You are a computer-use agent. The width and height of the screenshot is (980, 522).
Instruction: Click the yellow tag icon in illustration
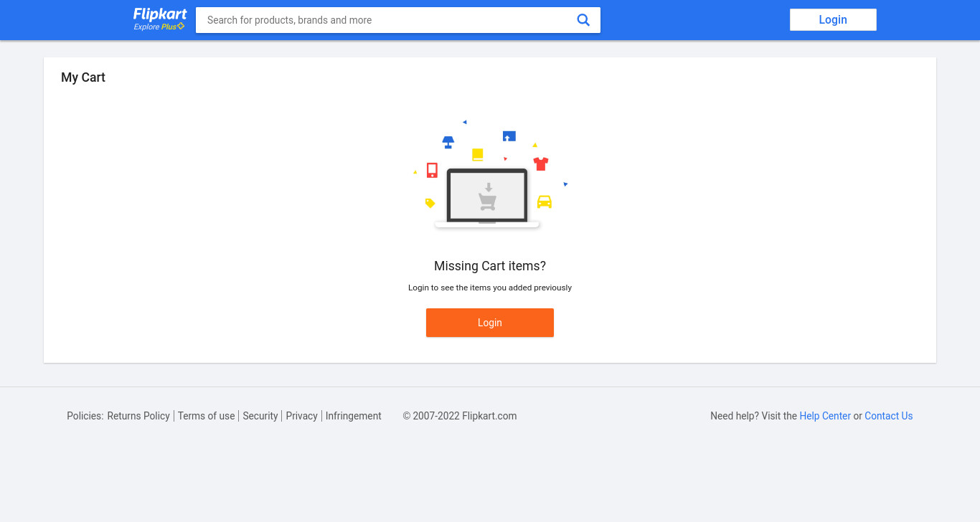(x=430, y=203)
